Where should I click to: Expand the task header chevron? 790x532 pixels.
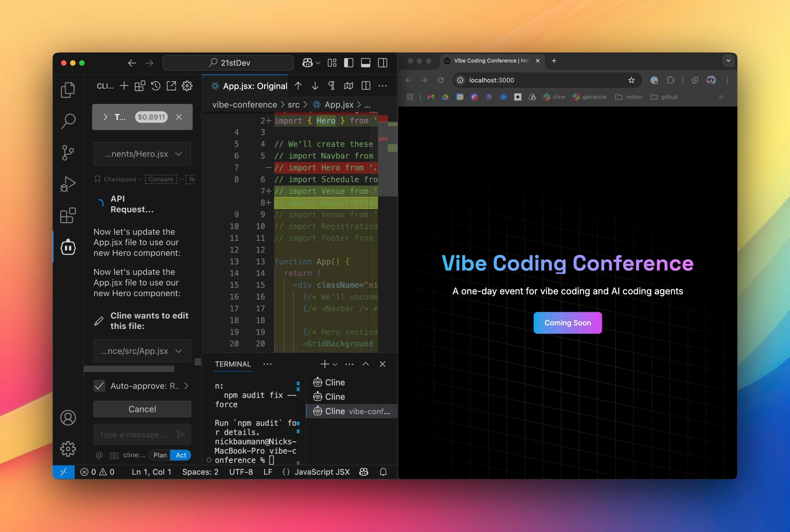click(x=105, y=117)
